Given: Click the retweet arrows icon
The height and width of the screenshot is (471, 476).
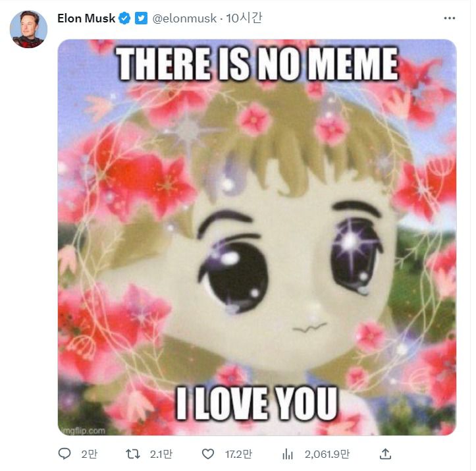Looking at the screenshot, I should (x=133, y=454).
